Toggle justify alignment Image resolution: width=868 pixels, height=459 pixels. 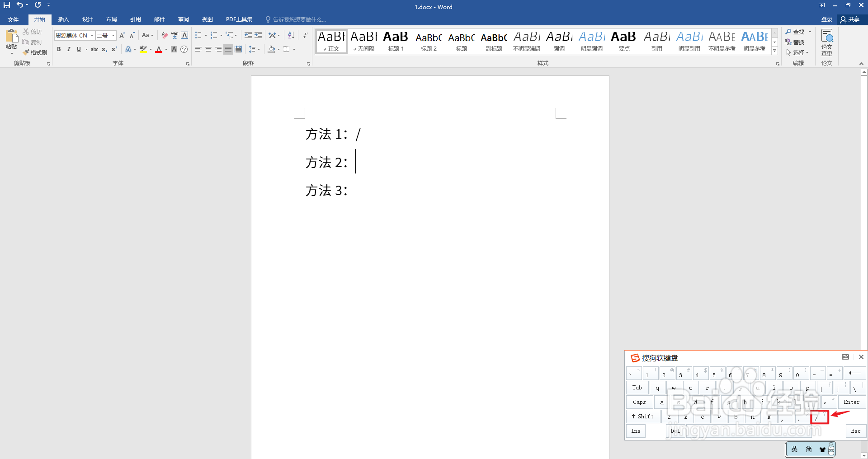coord(228,49)
